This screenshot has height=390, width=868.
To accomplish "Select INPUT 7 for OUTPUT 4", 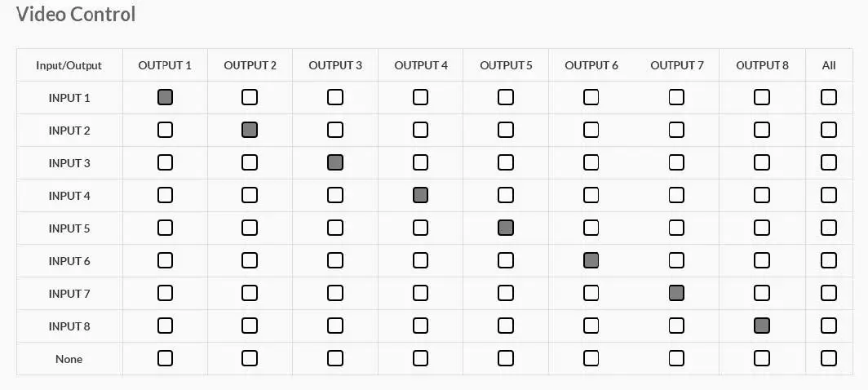I will tap(420, 293).
